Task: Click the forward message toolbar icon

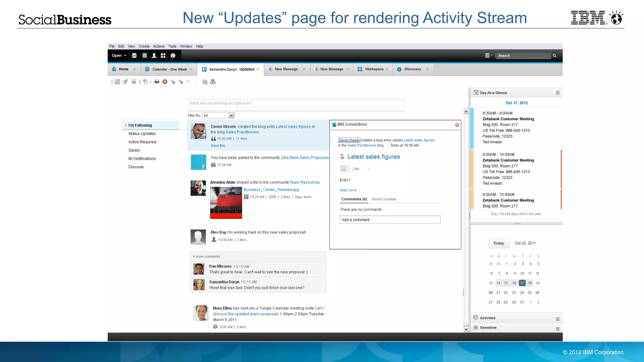Action: [x=133, y=82]
